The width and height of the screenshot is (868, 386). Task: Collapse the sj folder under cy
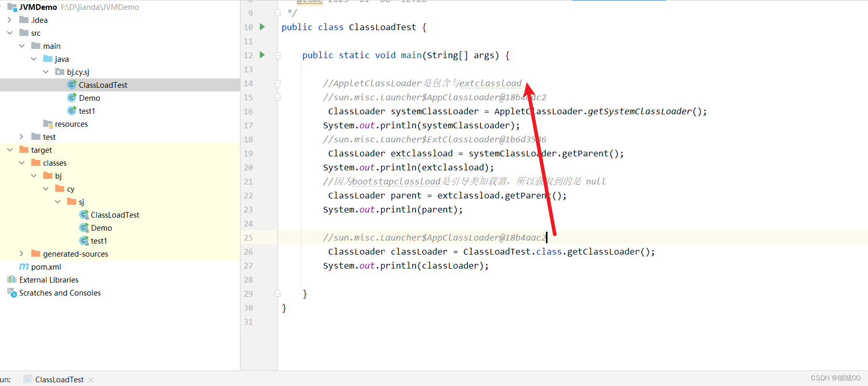(x=57, y=202)
